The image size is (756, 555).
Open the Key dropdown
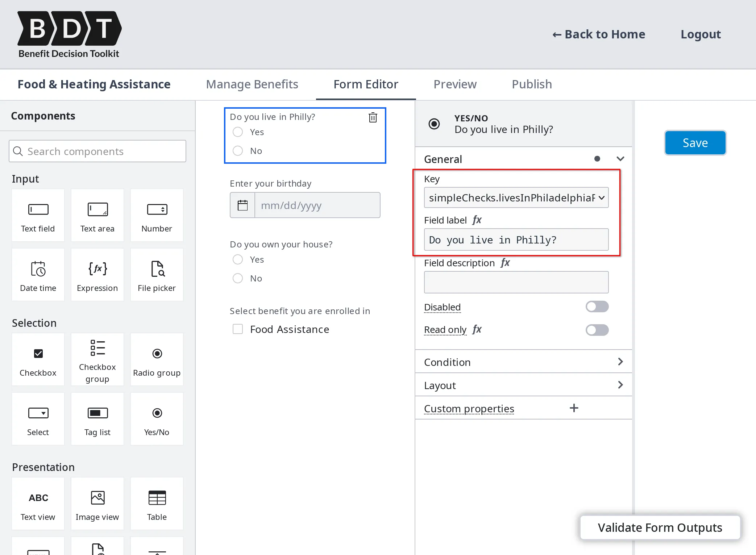[x=516, y=198]
